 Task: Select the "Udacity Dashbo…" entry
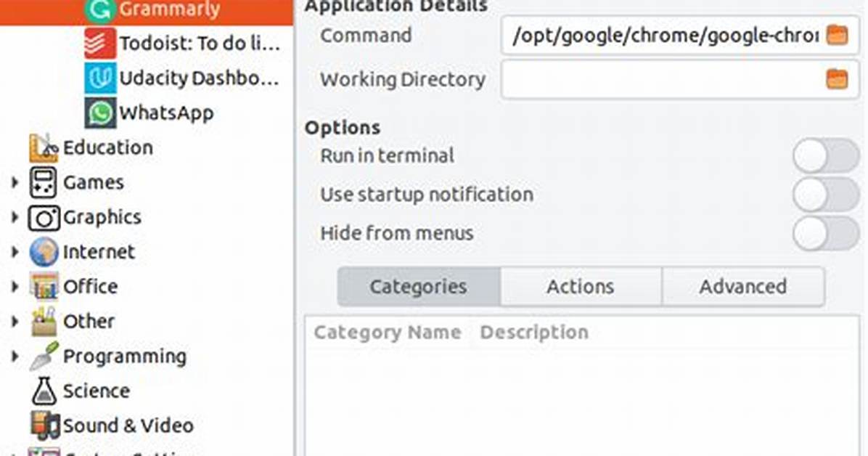200,78
